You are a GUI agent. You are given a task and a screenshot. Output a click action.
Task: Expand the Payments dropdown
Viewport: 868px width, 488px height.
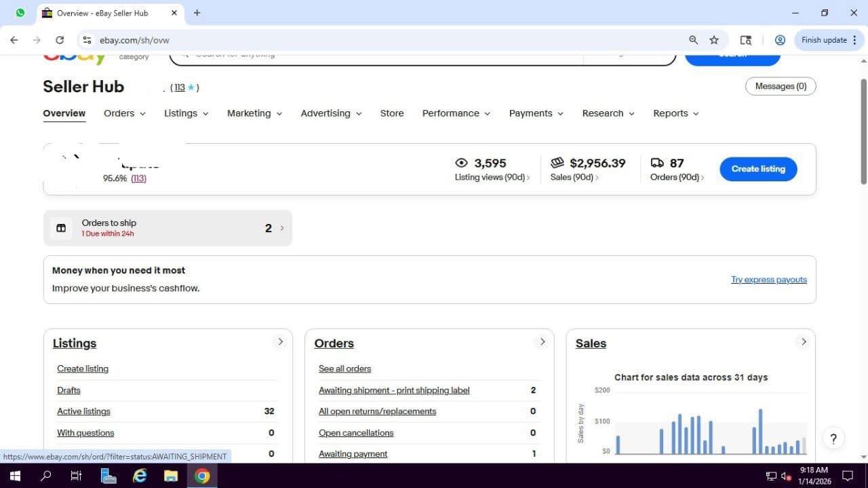(535, 113)
